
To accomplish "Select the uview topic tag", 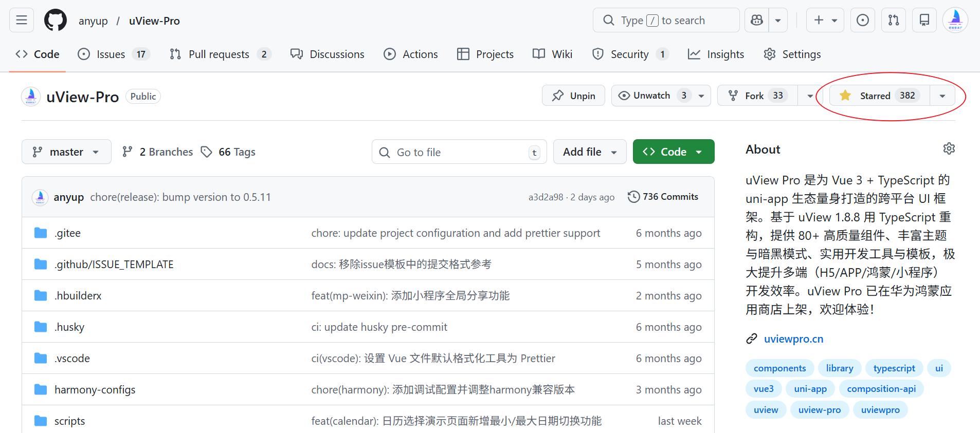I will [766, 410].
